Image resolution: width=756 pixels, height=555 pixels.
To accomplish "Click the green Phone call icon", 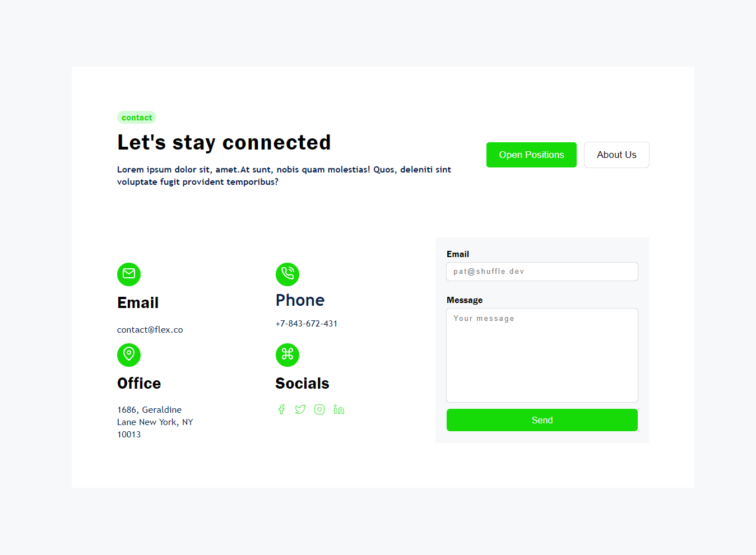I will (x=287, y=274).
